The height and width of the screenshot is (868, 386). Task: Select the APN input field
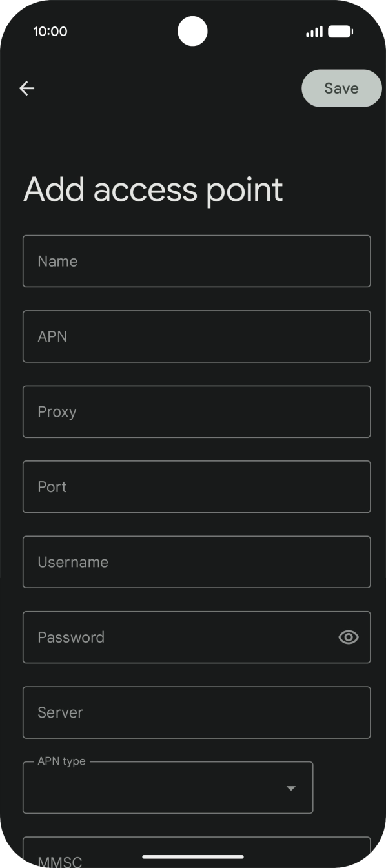click(197, 336)
